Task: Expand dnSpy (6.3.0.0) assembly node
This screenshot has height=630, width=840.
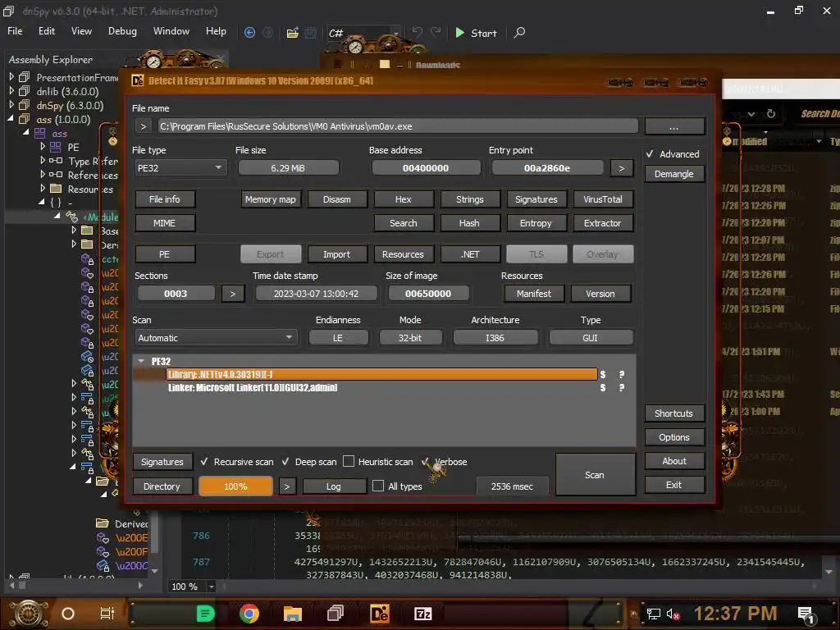Action: (x=11, y=105)
